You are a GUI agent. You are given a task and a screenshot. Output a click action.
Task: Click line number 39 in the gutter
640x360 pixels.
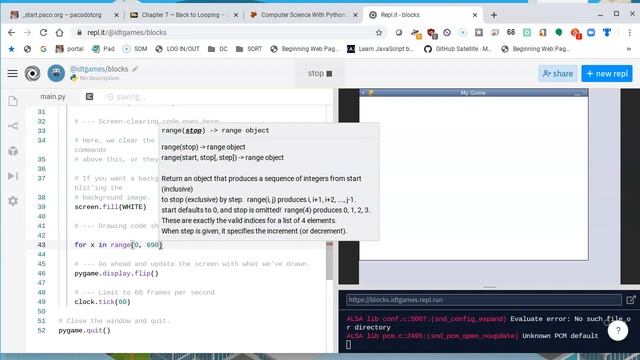pos(41,207)
